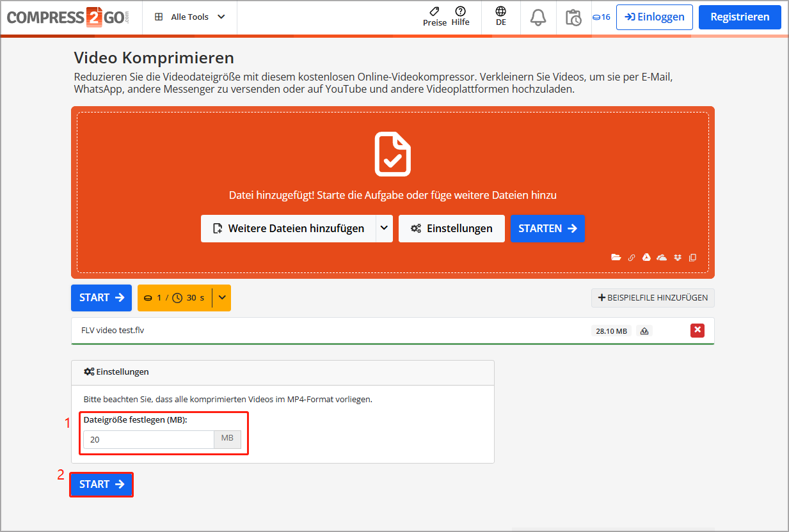Viewport: 789px width, 532px height.
Task: Expand the Alle Tools menu
Action: (189, 17)
